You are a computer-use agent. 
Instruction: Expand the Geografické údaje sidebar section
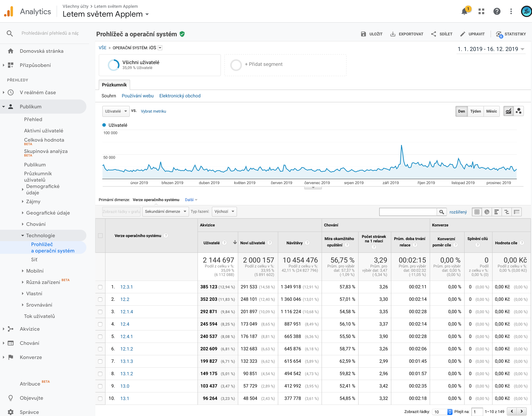point(48,213)
